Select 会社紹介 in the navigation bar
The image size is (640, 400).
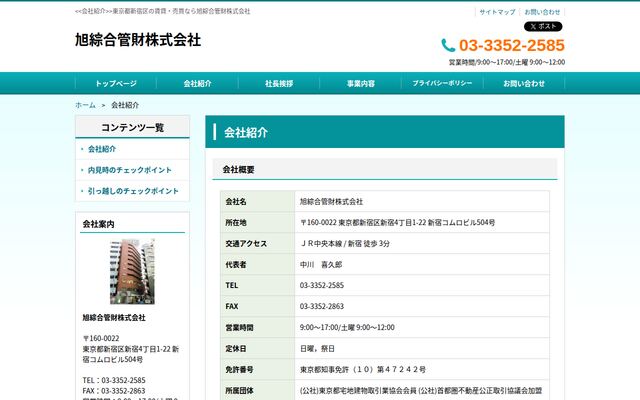coord(198,83)
